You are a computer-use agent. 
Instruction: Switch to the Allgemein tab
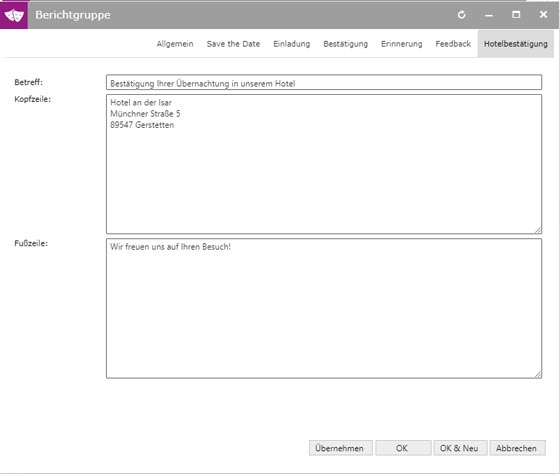coord(175,44)
